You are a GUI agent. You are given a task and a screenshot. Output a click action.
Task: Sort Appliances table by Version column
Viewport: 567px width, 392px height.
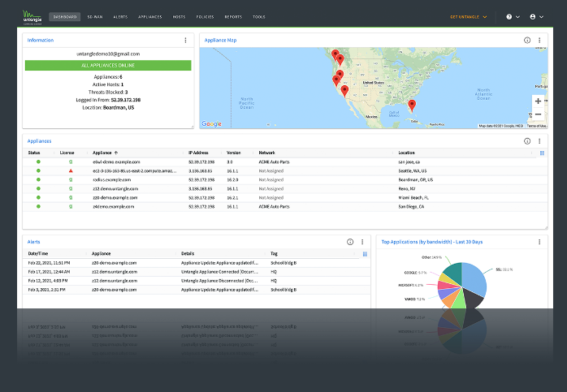coord(234,153)
